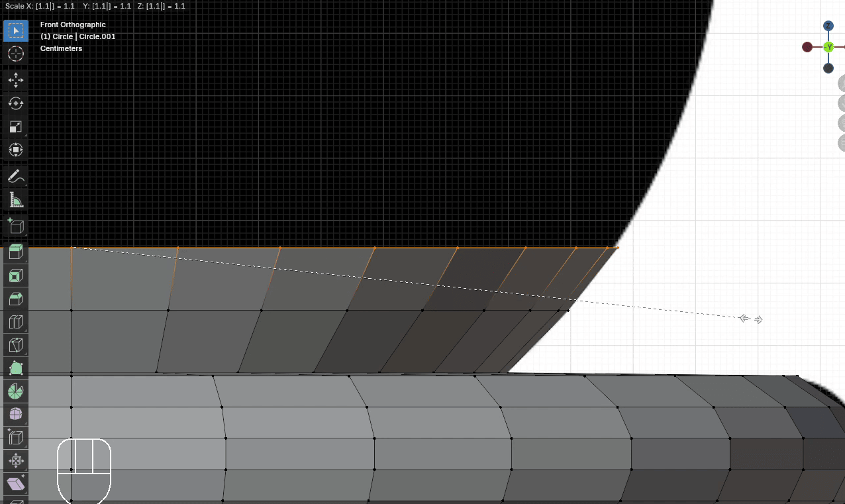Viewport: 845px width, 504px height.
Task: Pick the Rotate tool
Action: click(16, 104)
